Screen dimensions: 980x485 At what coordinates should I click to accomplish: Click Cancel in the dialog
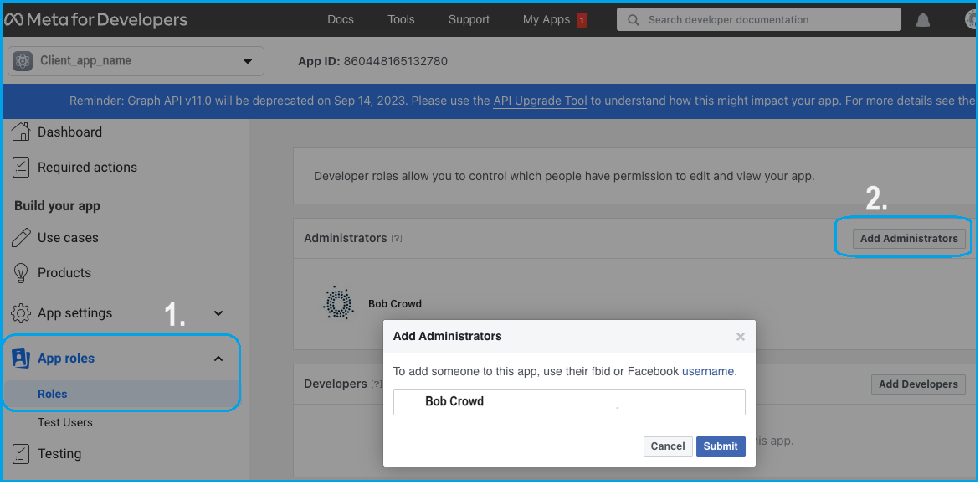click(x=668, y=446)
